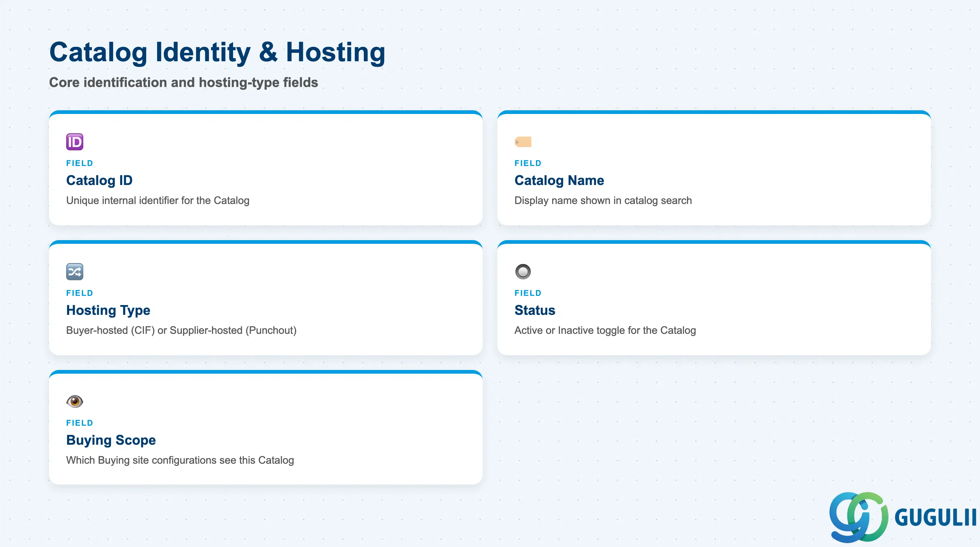
Task: Click the radio button icon on Status card
Action: point(523,272)
